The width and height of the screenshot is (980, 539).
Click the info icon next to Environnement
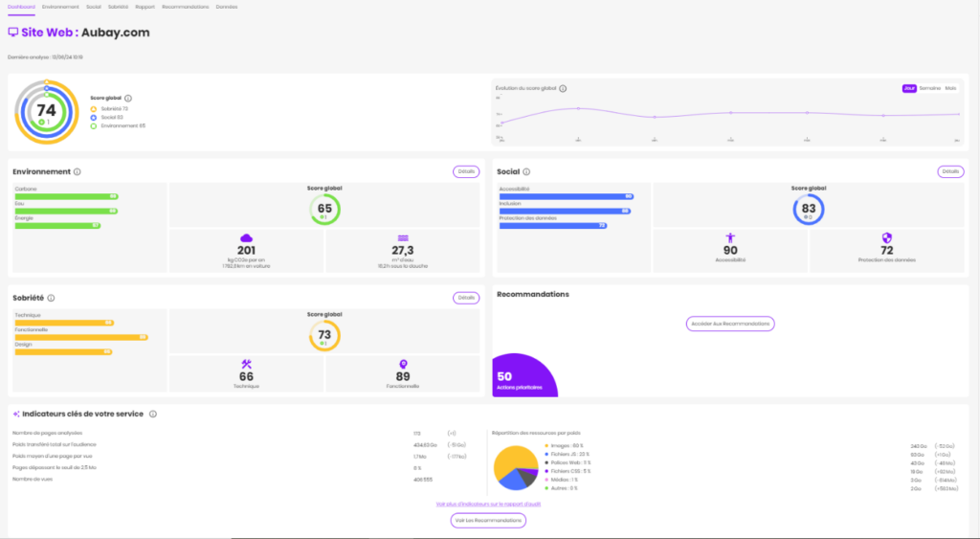point(78,172)
